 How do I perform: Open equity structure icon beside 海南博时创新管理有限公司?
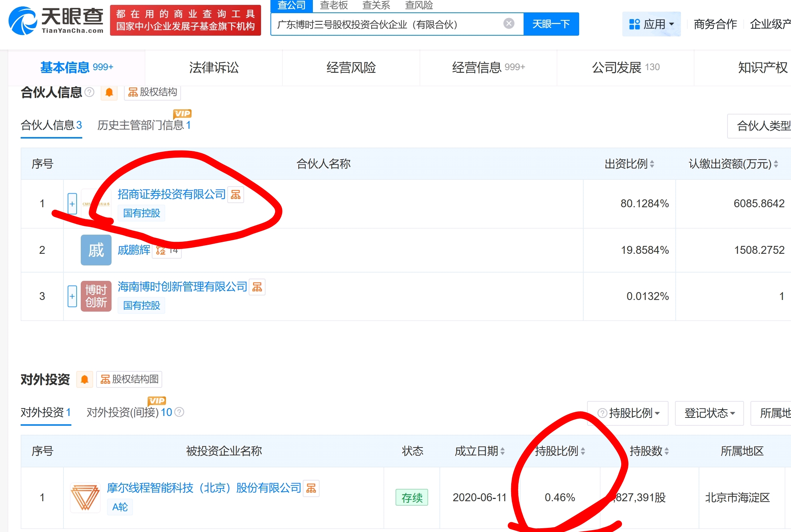tap(257, 287)
